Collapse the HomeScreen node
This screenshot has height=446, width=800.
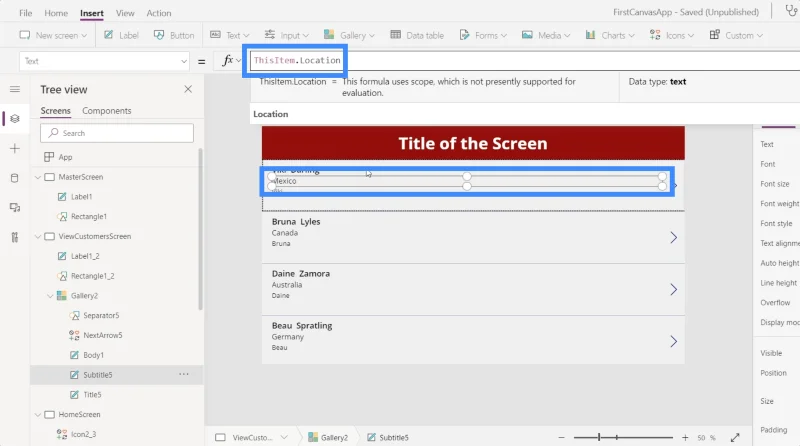point(38,414)
